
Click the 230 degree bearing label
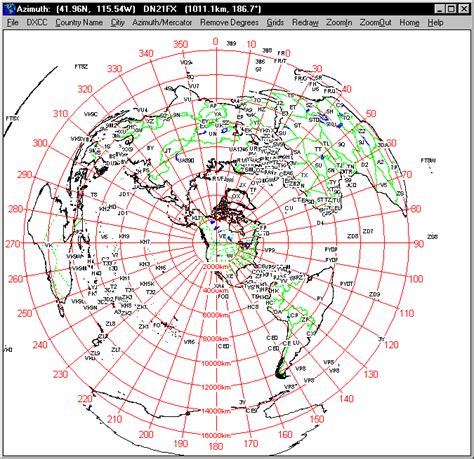point(60,374)
